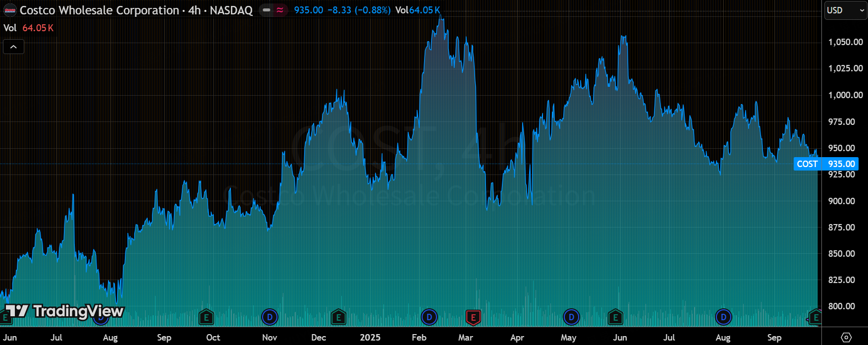Click the dividend marker above Feb
Viewport: 868px width, 345px height.
click(429, 317)
